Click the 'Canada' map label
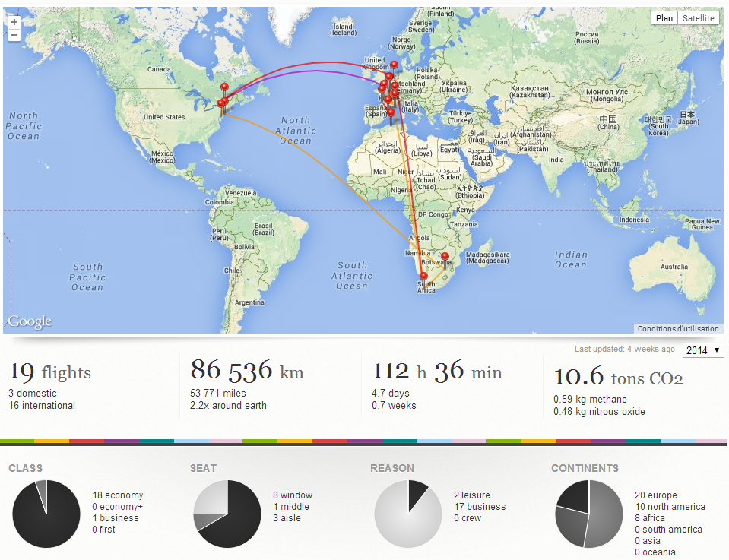The height and width of the screenshot is (560, 729). coord(159,69)
